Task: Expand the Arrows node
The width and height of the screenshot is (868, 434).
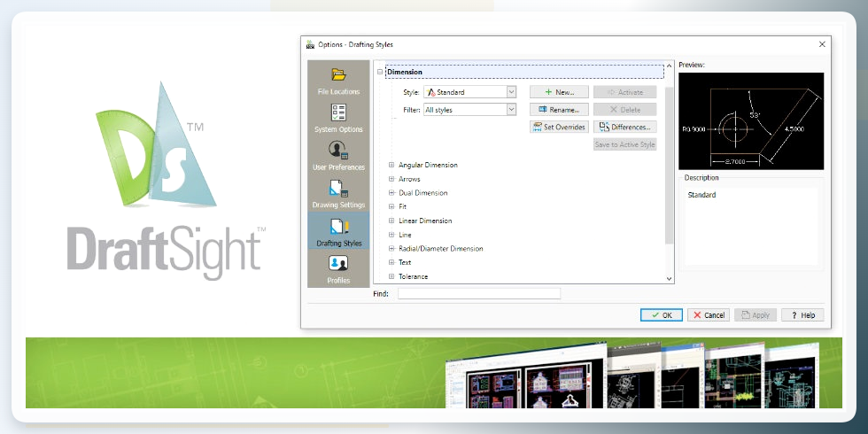Action: 391,179
